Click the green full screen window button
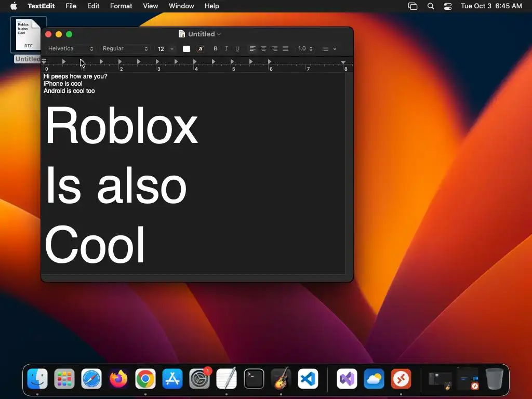This screenshot has width=532, height=399. tap(69, 34)
